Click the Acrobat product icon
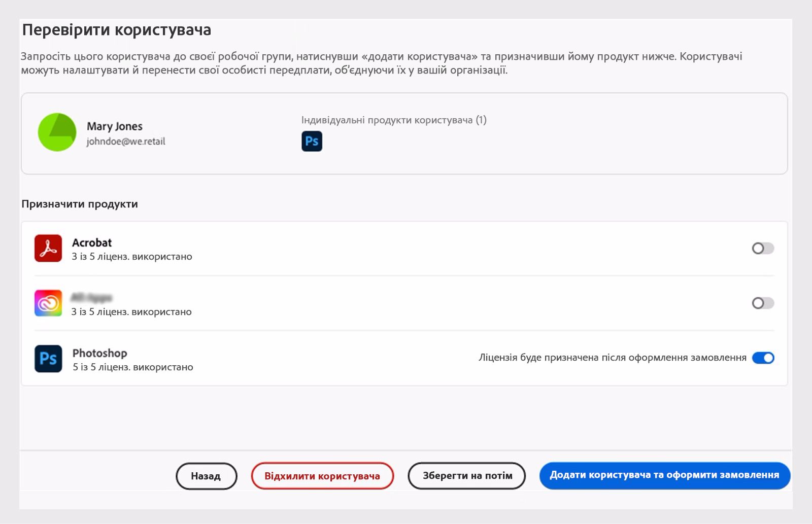Screen dimensions: 812x524 pos(48,248)
